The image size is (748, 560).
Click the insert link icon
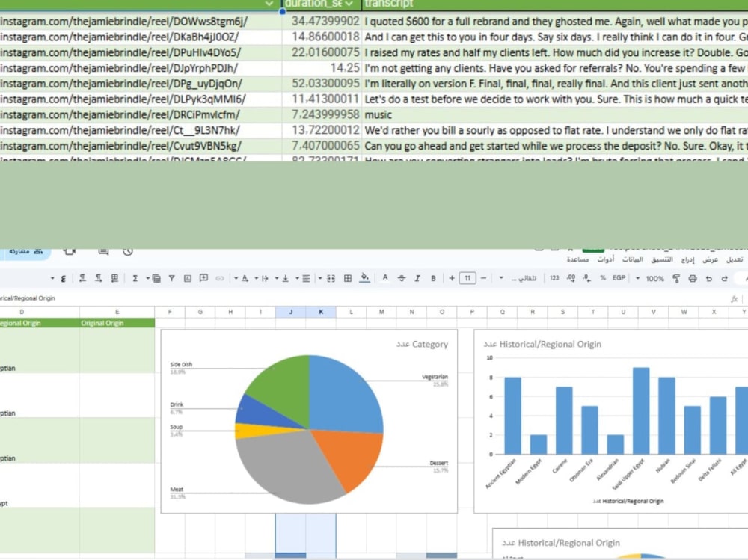point(219,278)
